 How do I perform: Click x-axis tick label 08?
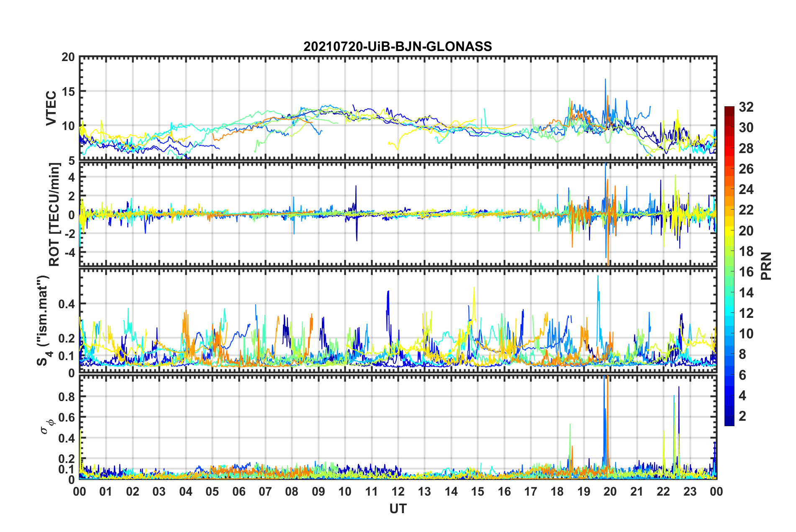coord(292,491)
